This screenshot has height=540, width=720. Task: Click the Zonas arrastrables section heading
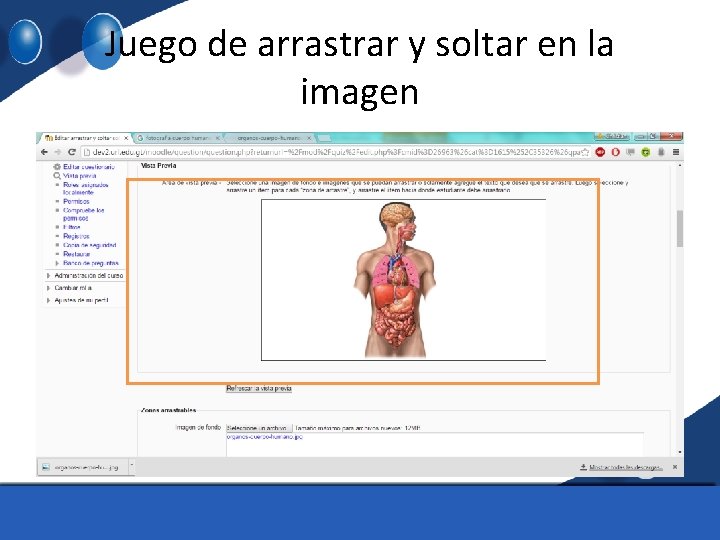point(169,410)
